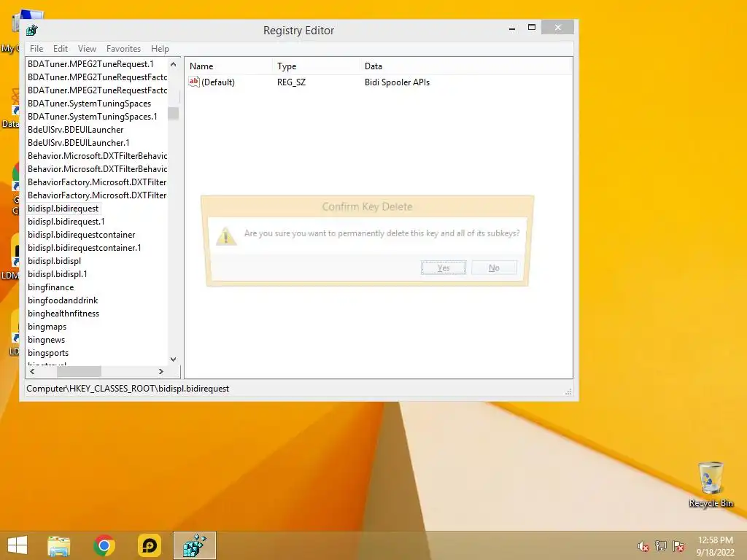
Task: Select BDATuner.MPEG2TuneRequest.1 key
Action: point(90,64)
